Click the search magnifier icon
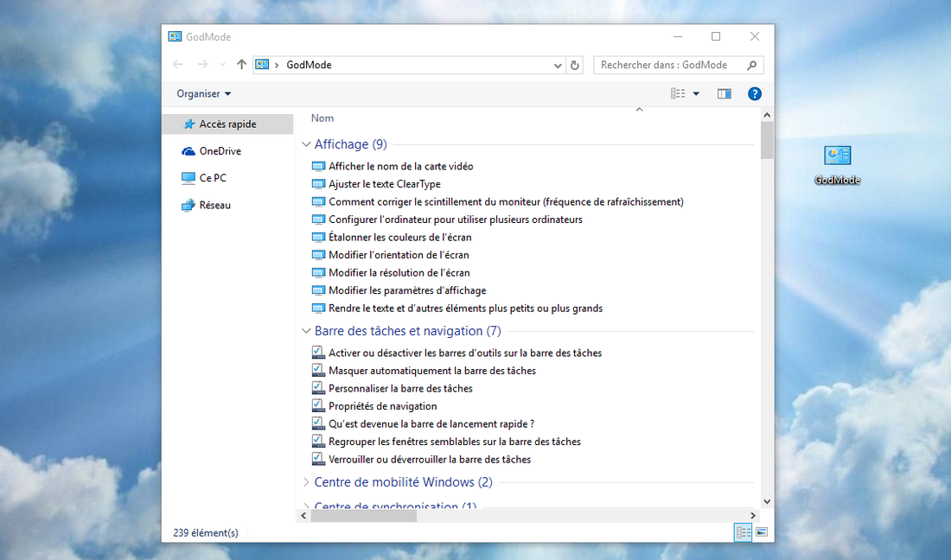 [752, 65]
